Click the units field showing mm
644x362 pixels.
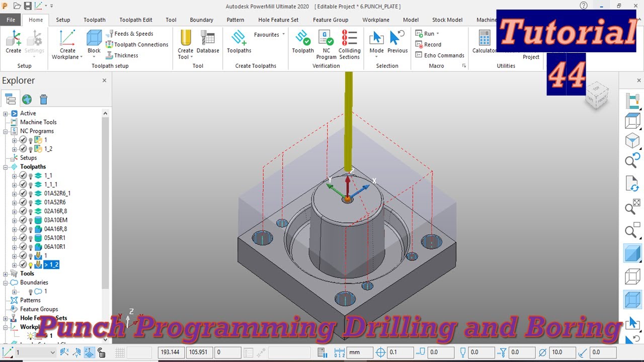[x=360, y=352]
